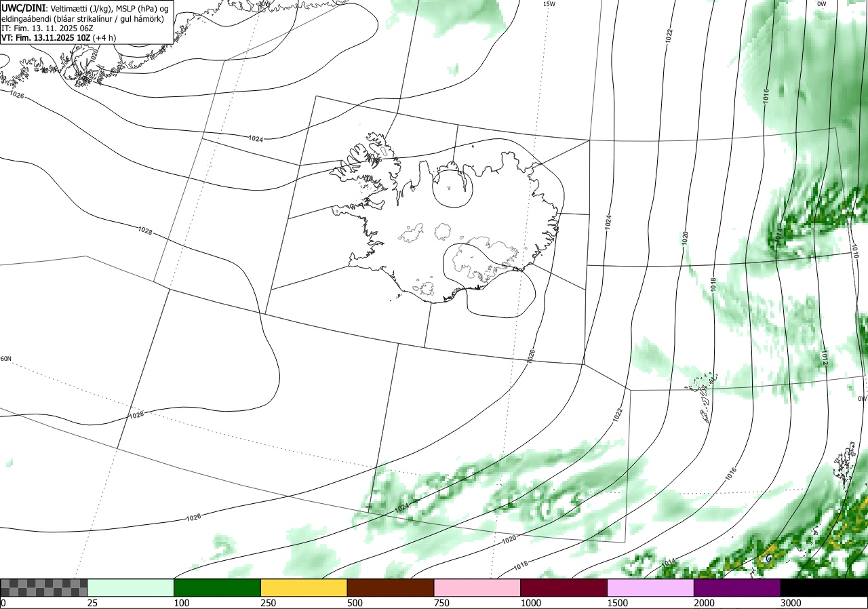
Task: Click the legend value "250"
Action: click(268, 603)
